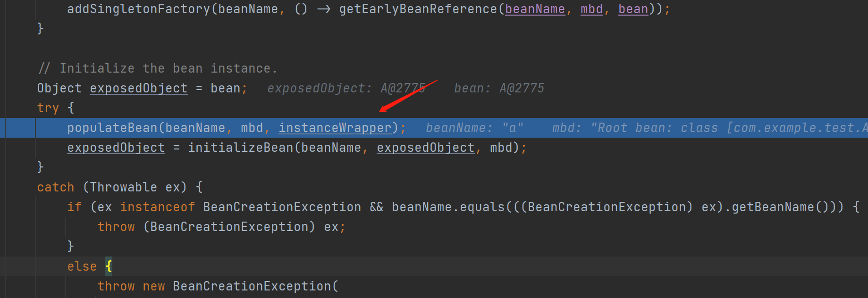868x298 pixels.
Task: Click the inline mbd "Root bean" debug value
Action: 708,128
